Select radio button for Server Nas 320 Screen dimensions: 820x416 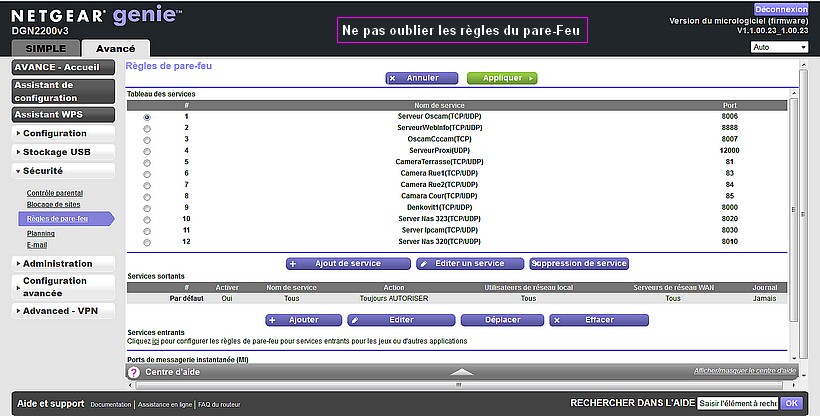pyautogui.click(x=147, y=242)
